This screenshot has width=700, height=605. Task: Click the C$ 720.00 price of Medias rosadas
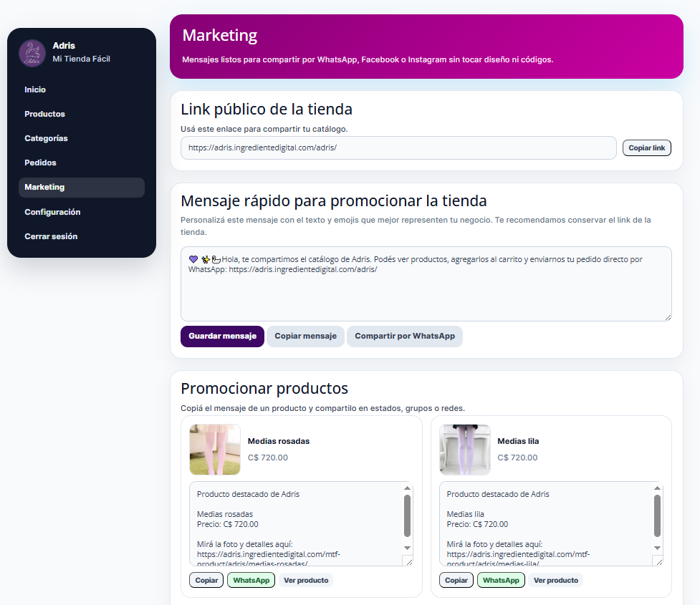click(268, 458)
